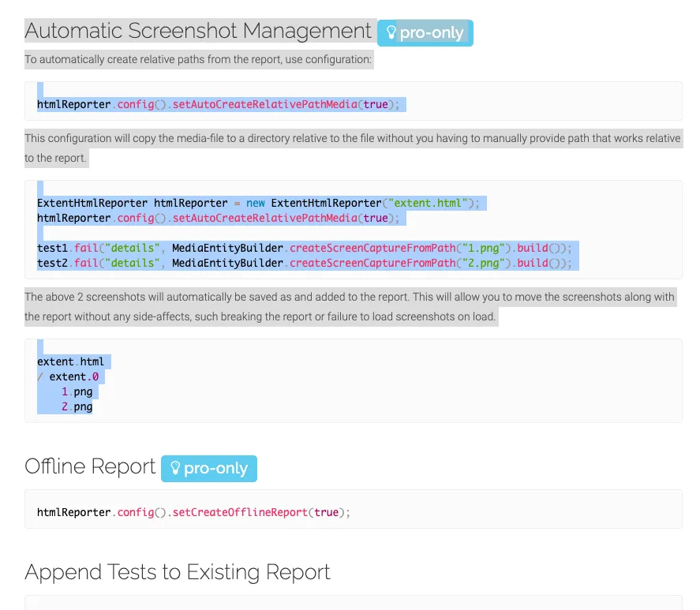Click the "new" keyword in the second code block

pos(255,203)
